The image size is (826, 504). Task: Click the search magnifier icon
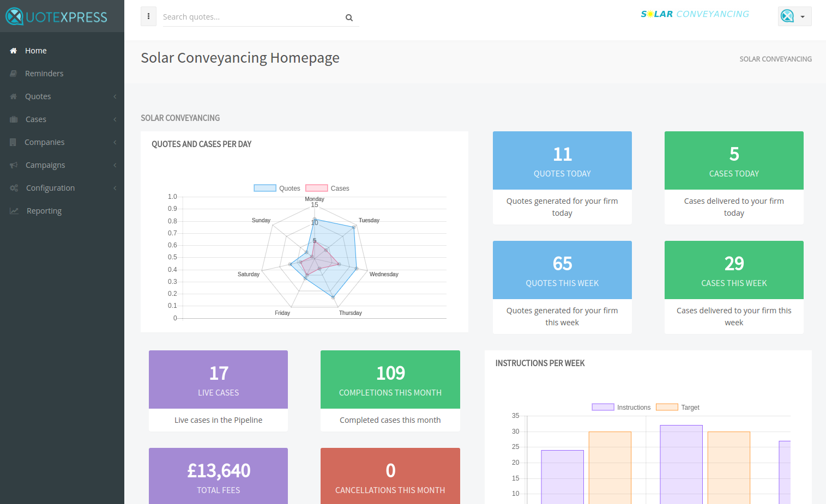tap(349, 17)
